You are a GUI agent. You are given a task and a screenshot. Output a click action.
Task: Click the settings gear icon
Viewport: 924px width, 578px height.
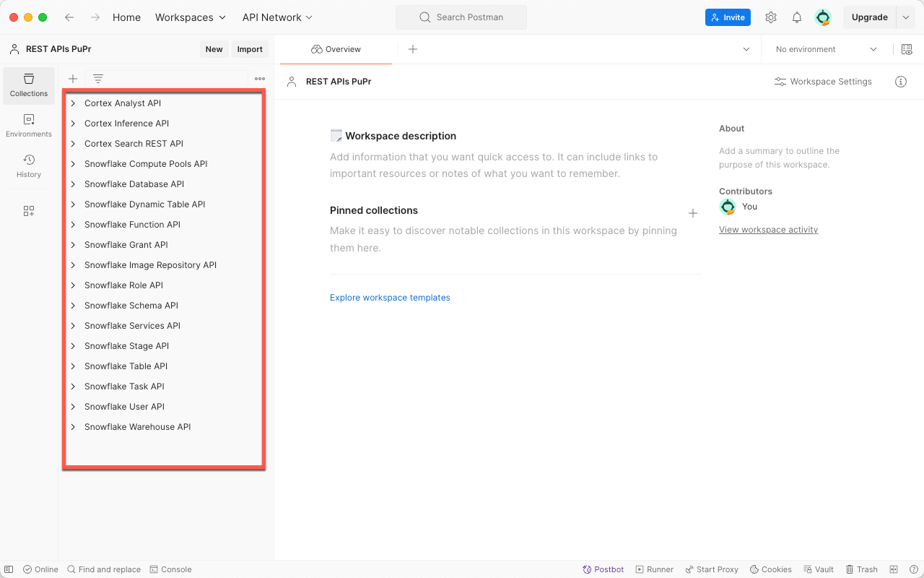click(x=771, y=17)
